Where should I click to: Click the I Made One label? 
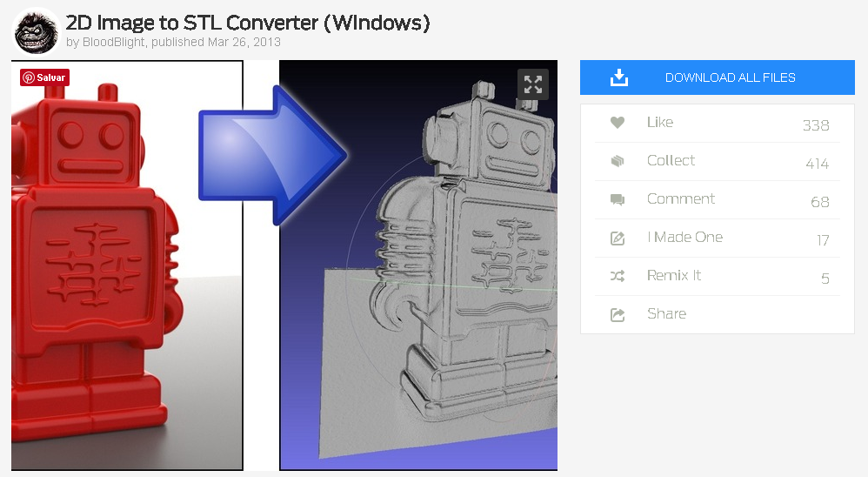coord(685,237)
